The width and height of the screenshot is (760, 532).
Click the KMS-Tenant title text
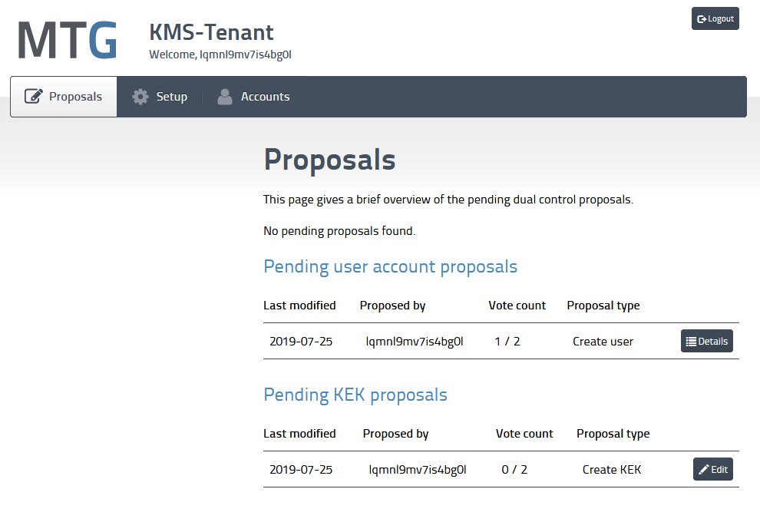coord(211,32)
